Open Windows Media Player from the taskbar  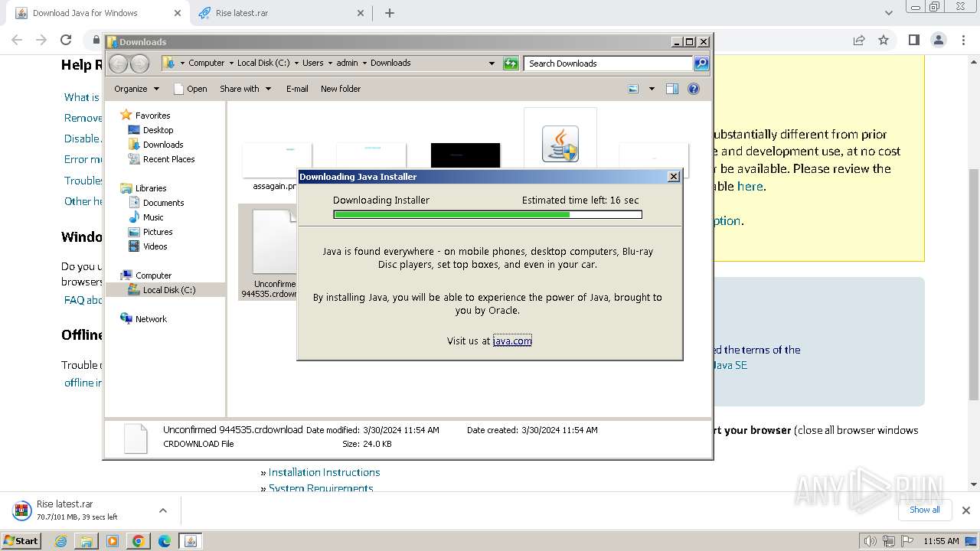tap(113, 541)
